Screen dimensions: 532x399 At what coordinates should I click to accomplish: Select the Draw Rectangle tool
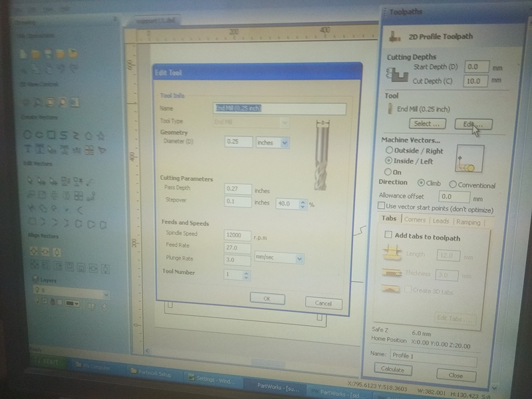pos(51,135)
